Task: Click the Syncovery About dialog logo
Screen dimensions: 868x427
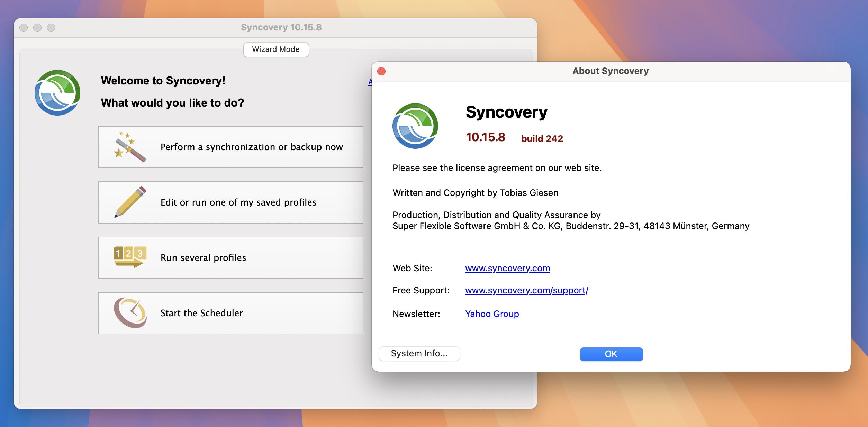Action: 415,127
